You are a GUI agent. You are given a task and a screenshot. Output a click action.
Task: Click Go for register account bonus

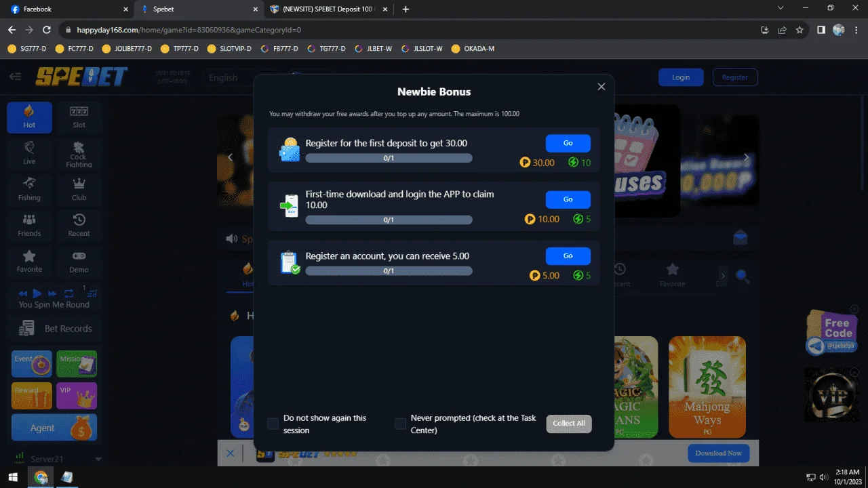pyautogui.click(x=568, y=256)
